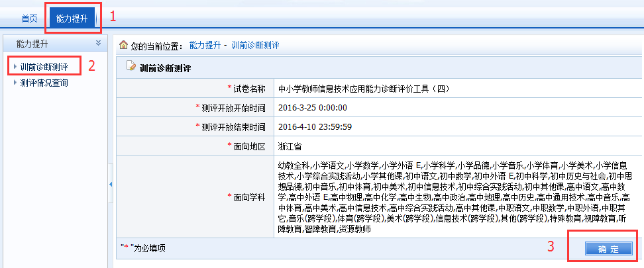This screenshot has height=268, width=644.
Task: Open the 首页 tab
Action: tap(29, 19)
